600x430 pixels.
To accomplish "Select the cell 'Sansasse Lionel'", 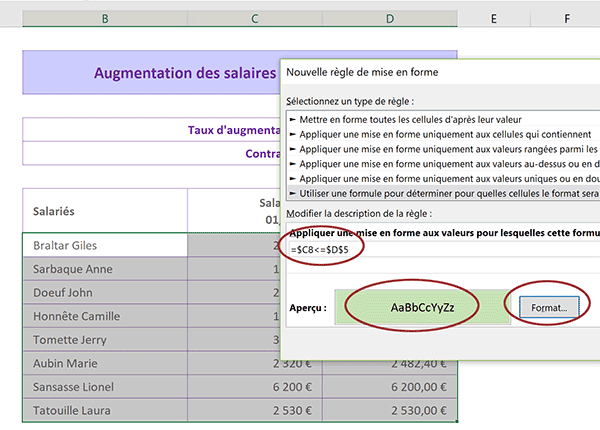I will click(x=105, y=387).
